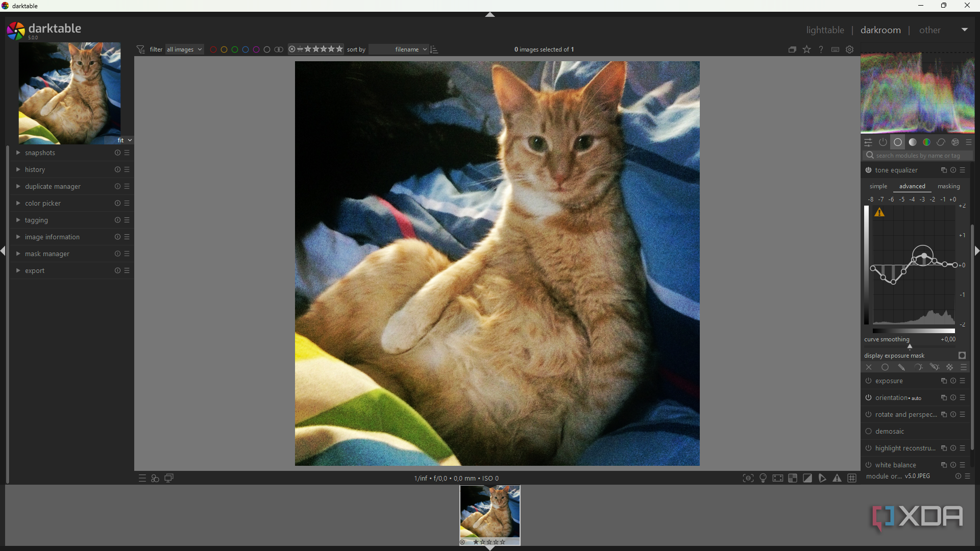Open global preferences gear icon
This screenshot has height=551, width=980.
pyautogui.click(x=850, y=49)
